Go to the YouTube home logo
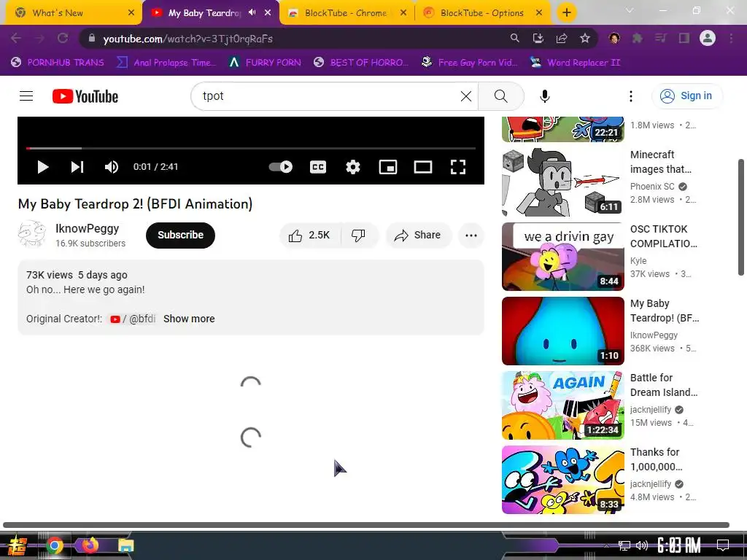The image size is (747, 560). (x=85, y=96)
